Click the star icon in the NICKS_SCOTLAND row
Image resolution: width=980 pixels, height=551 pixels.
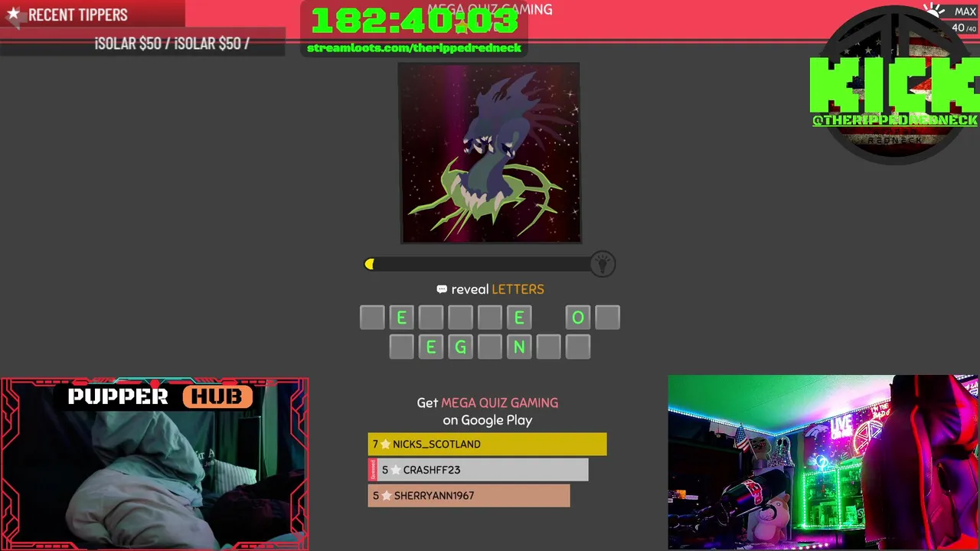[385, 444]
